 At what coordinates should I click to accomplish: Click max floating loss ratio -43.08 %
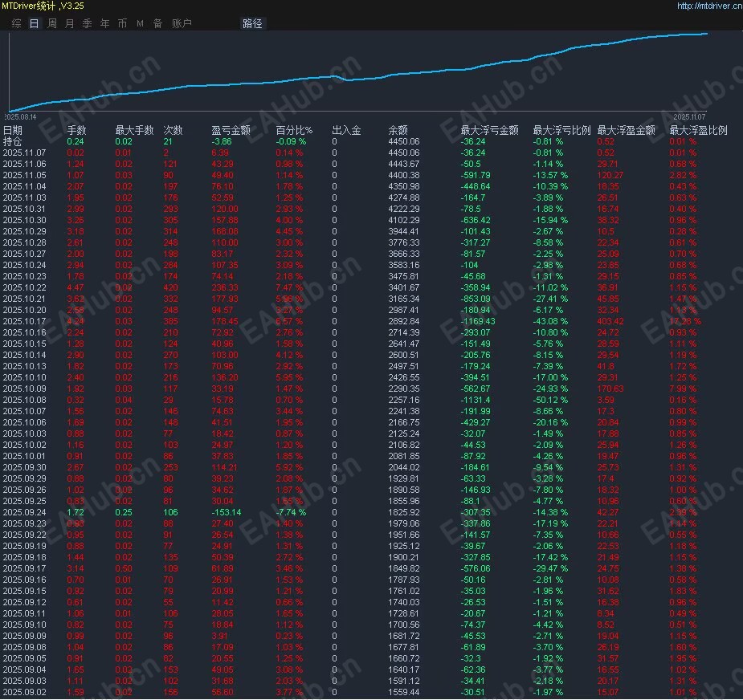(x=550, y=321)
